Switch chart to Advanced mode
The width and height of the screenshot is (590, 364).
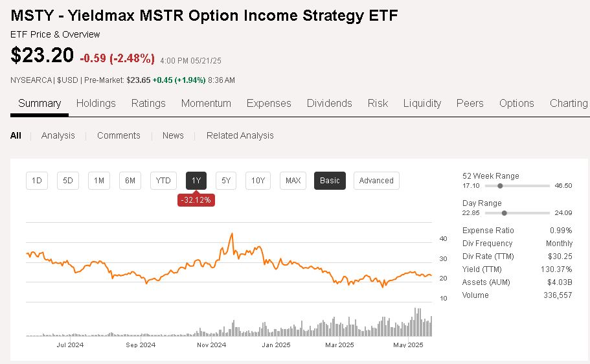pos(376,181)
